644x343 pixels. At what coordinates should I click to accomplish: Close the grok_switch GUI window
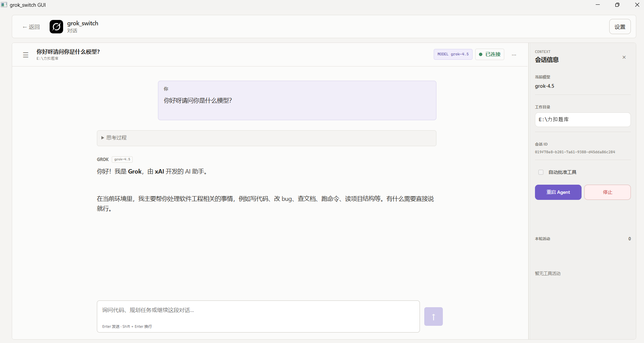click(x=637, y=5)
